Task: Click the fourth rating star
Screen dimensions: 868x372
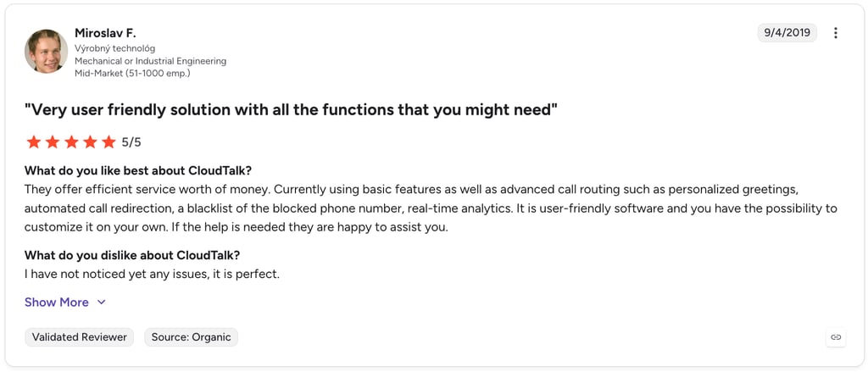Action: [x=90, y=142]
